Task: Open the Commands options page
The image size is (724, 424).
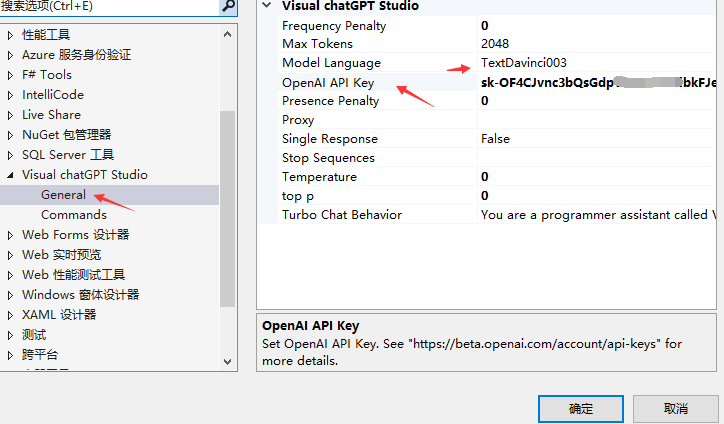Action: pyautogui.click(x=73, y=215)
